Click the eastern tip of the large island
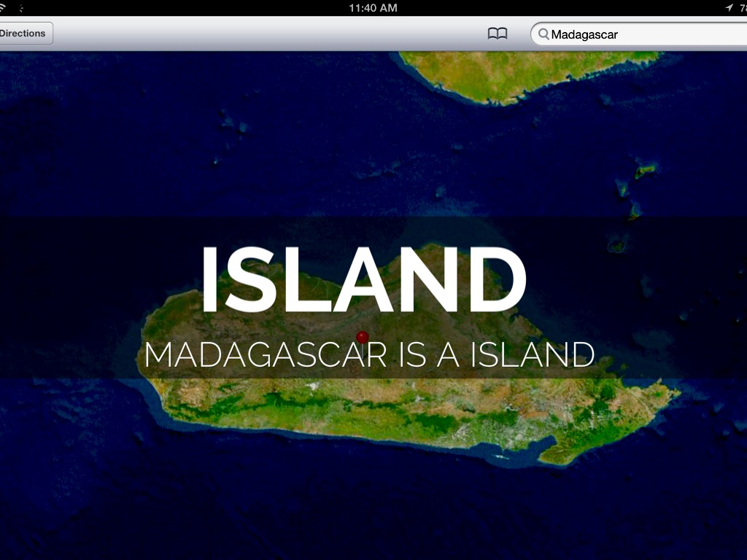The height and width of the screenshot is (560, 747). pos(667,397)
